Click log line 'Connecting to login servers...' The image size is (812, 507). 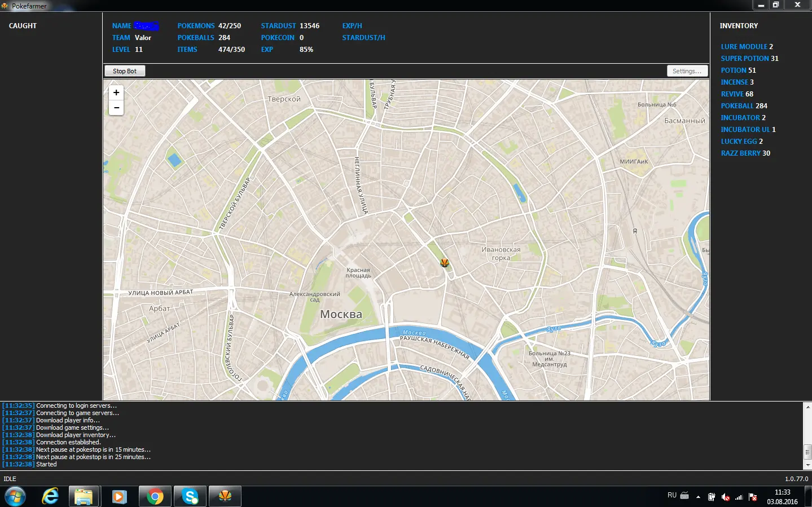[59, 405]
